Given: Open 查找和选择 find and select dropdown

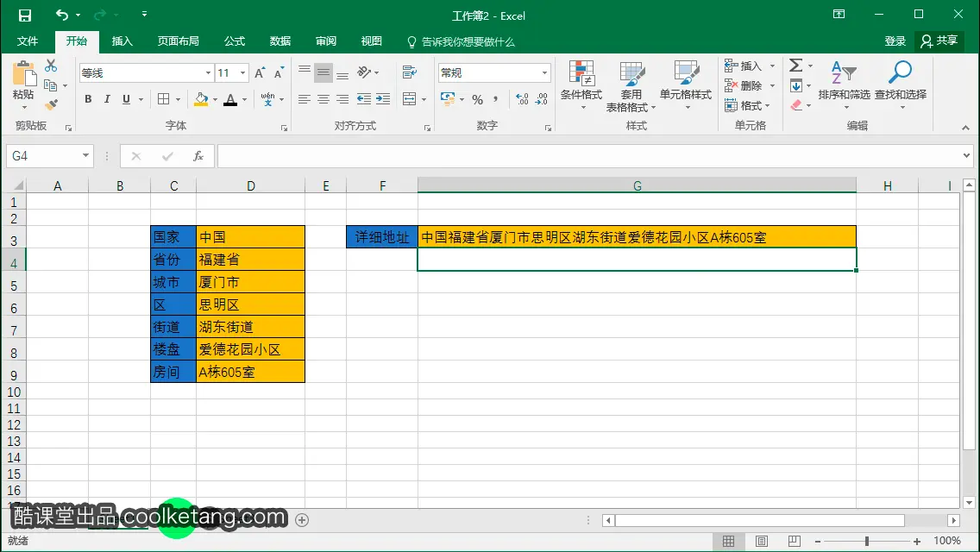Looking at the screenshot, I should tap(900, 85).
